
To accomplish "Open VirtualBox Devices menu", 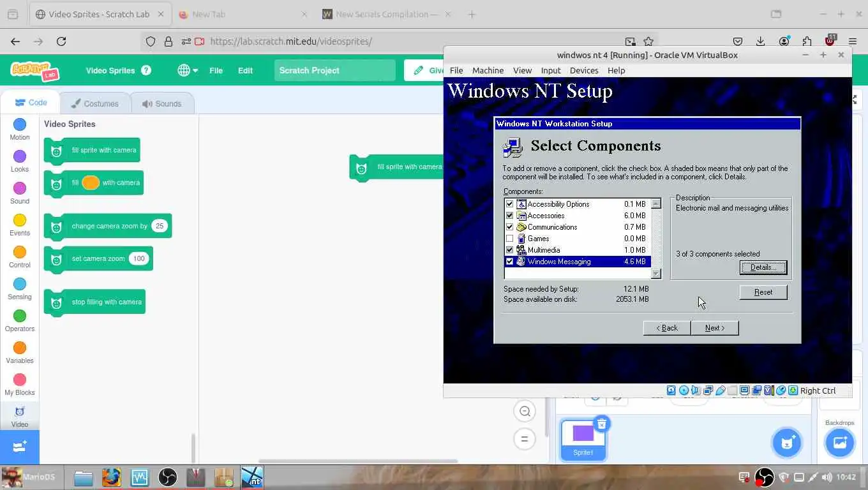I will 584,70.
